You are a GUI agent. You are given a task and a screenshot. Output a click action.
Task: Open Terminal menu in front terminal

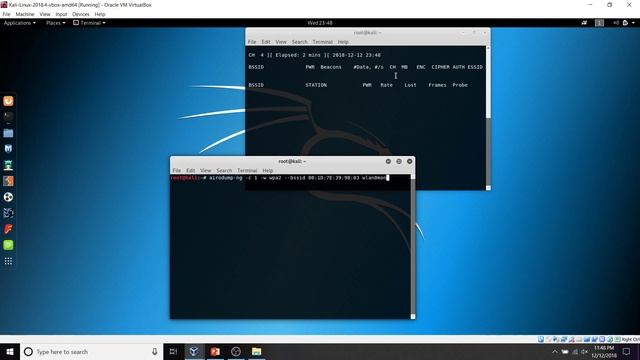click(x=247, y=171)
